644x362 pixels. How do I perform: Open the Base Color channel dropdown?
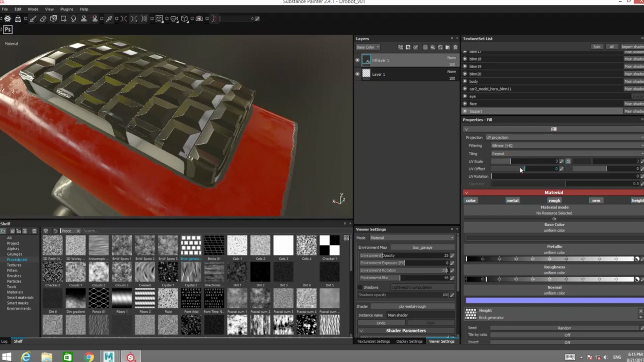point(368,47)
